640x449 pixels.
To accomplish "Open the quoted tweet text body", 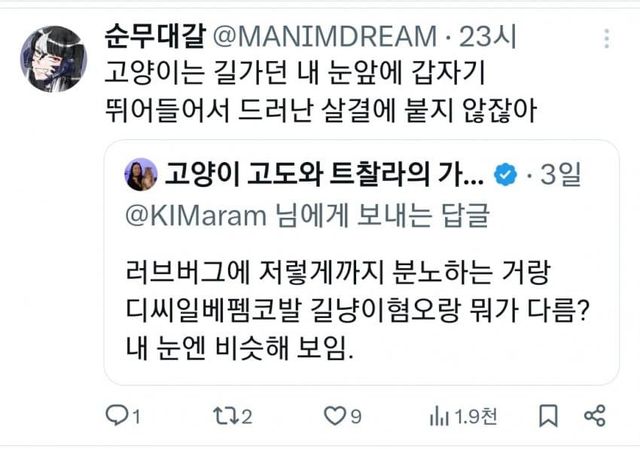I will 357,311.
